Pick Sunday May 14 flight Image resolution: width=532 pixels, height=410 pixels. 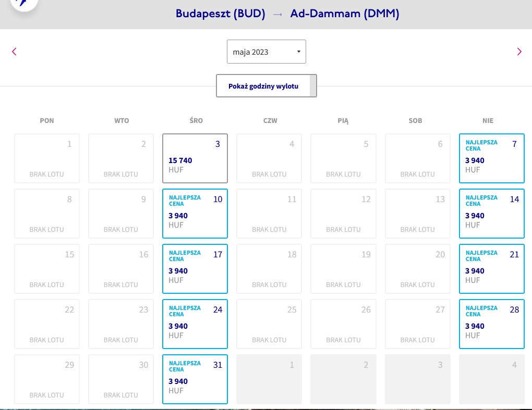pos(492,214)
